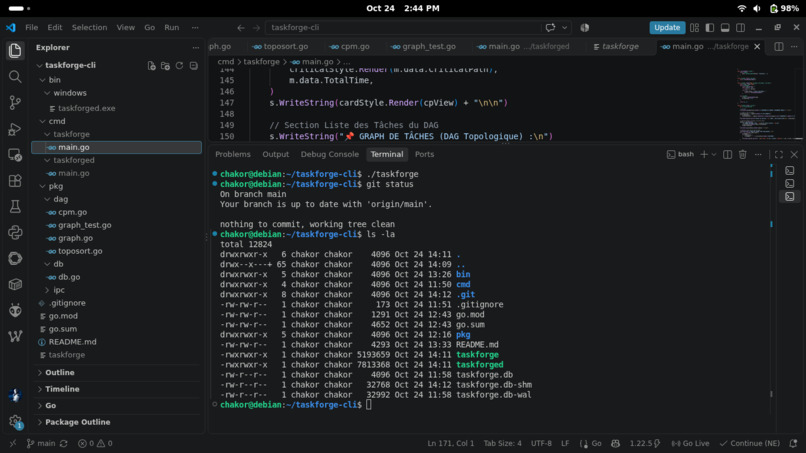
Task: Open the chat options dropdown arrow
Action: coord(564,28)
